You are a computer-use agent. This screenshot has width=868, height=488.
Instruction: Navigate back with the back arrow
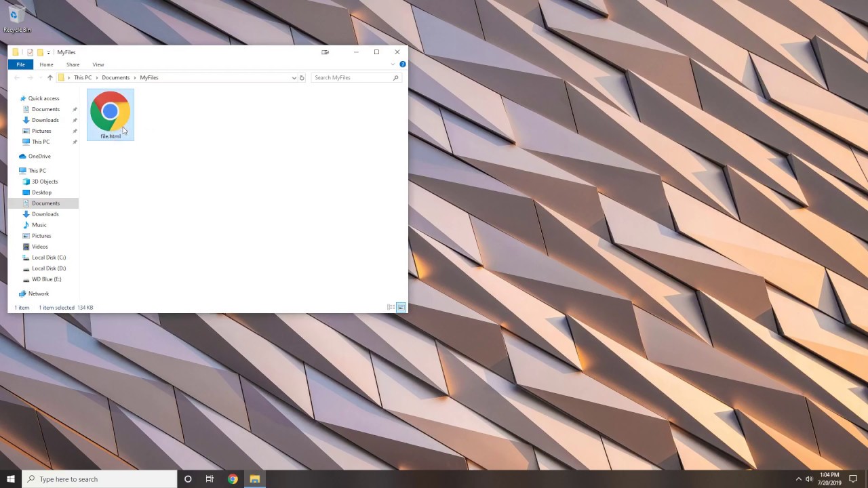click(17, 78)
